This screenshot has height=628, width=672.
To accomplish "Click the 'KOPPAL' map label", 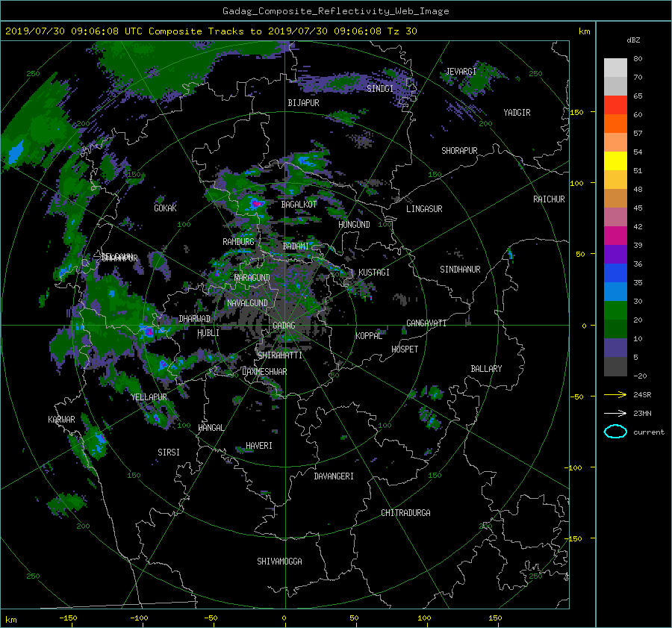I will click(x=369, y=336).
